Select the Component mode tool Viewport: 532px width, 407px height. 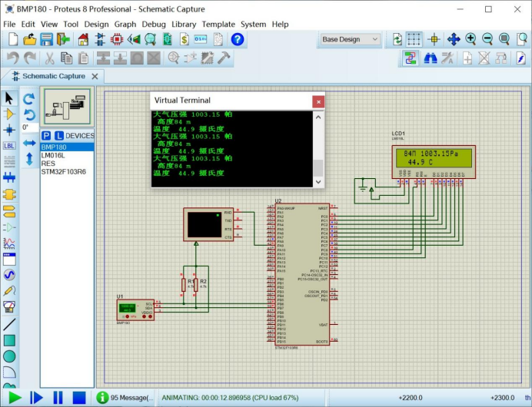coord(9,114)
